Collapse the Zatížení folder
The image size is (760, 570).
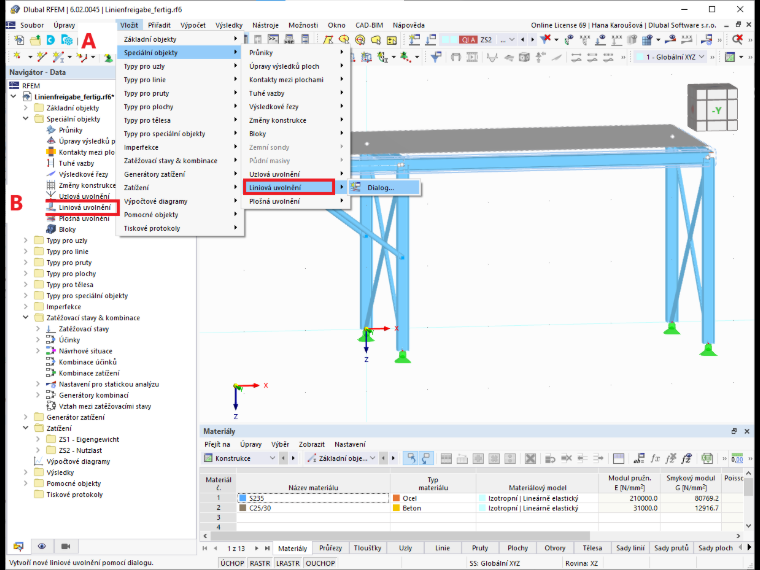tap(26, 428)
